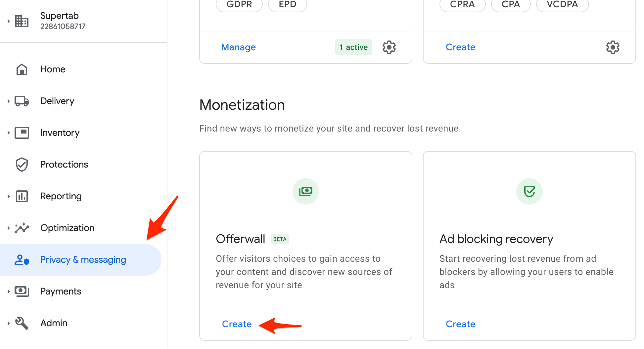Click the '1 active' status badge
The image size is (644, 349).
pos(353,47)
